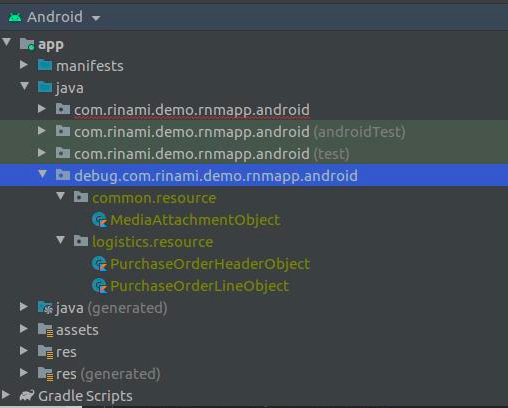
Task: Click the app module folder icon
Action: [x=27, y=44]
